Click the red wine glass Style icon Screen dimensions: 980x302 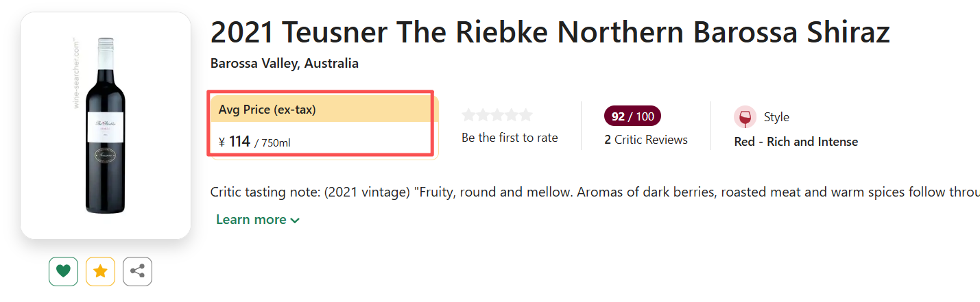point(745,117)
